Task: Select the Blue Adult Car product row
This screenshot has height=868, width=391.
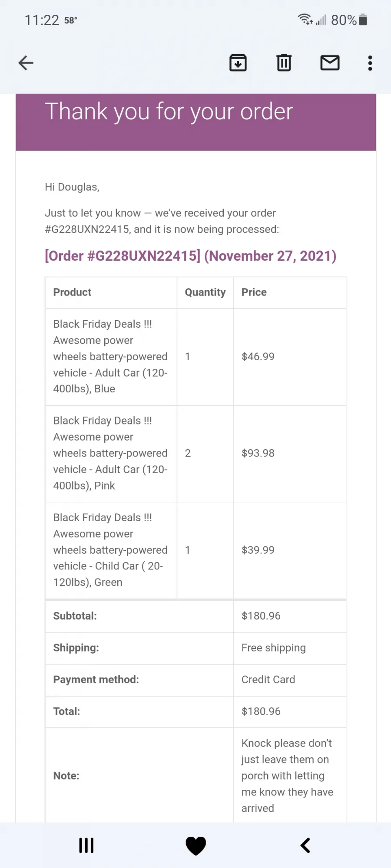Action: (x=196, y=357)
